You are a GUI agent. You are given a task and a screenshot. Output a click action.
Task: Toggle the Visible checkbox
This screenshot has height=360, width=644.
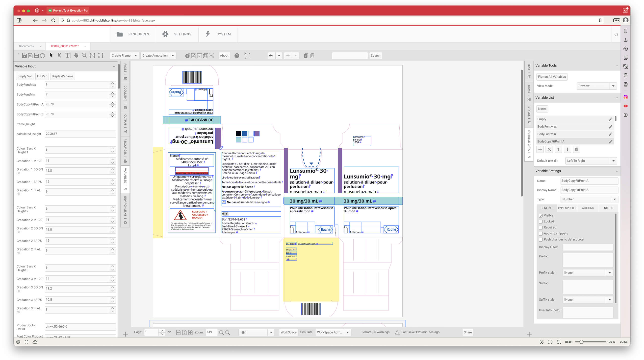[541, 215]
